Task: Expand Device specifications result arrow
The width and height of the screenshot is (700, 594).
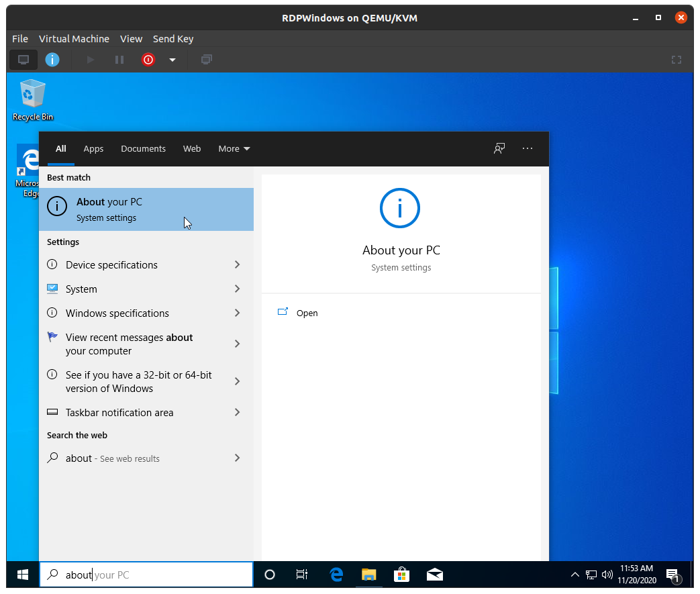Action: pos(237,265)
